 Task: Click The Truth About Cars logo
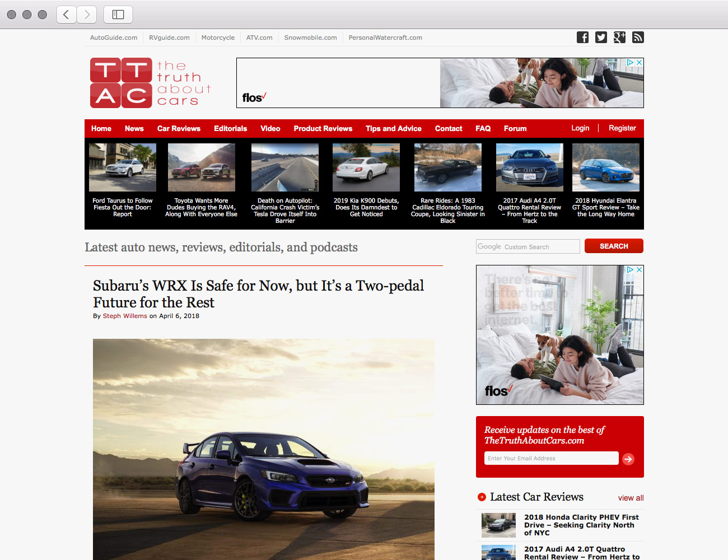point(150,83)
